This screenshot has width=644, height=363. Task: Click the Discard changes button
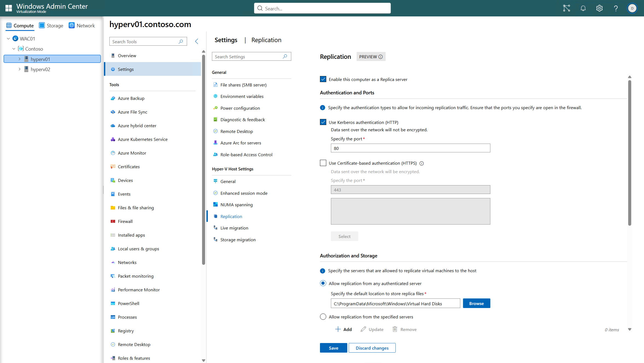tap(372, 348)
